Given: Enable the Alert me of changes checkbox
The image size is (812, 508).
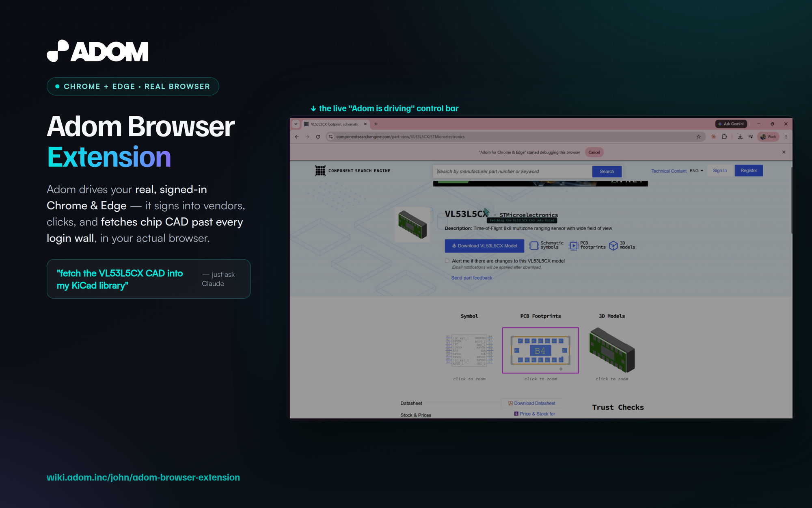Looking at the screenshot, I should [447, 261].
